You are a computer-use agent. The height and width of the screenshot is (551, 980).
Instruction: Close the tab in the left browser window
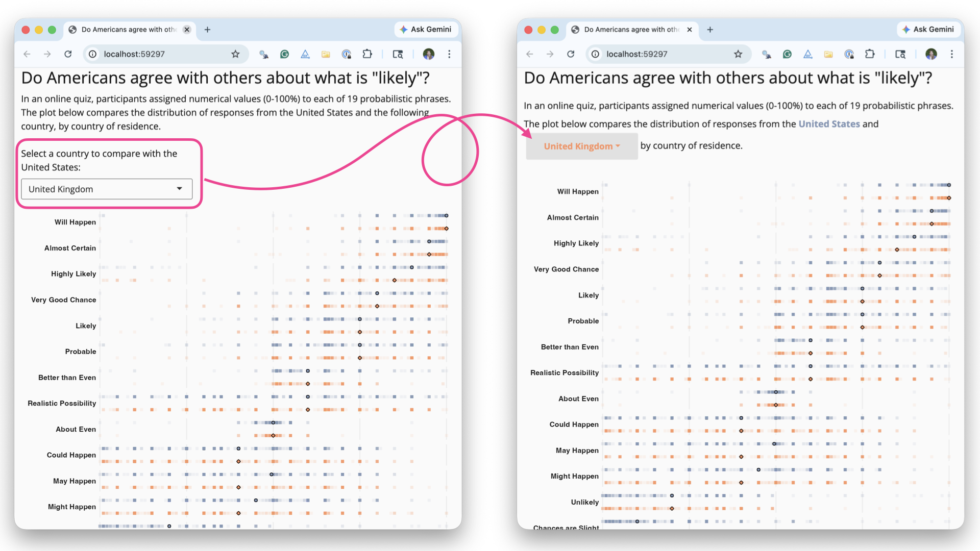(187, 30)
